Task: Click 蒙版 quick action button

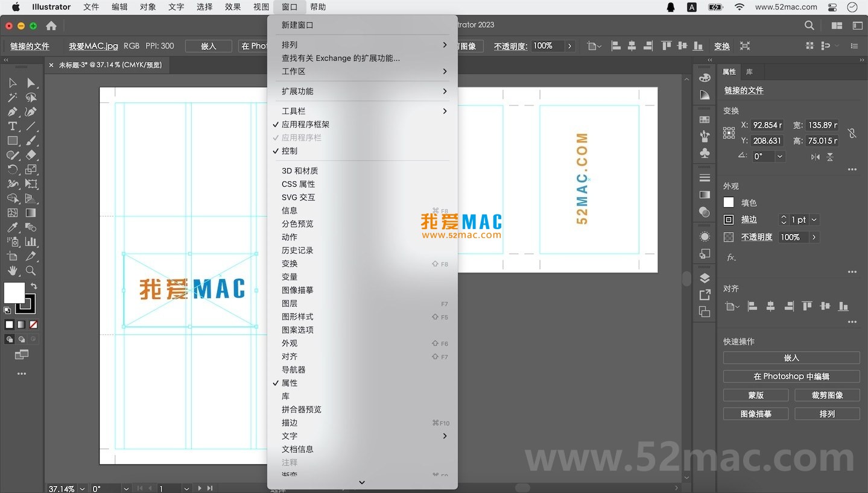Action: point(756,395)
